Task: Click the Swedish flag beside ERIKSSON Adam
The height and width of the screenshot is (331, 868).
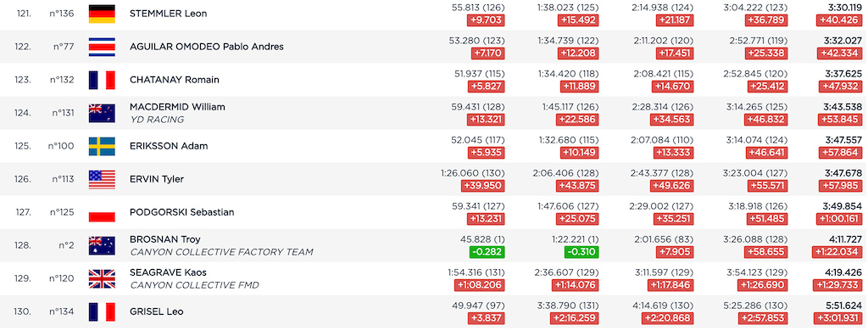Action: (102, 146)
